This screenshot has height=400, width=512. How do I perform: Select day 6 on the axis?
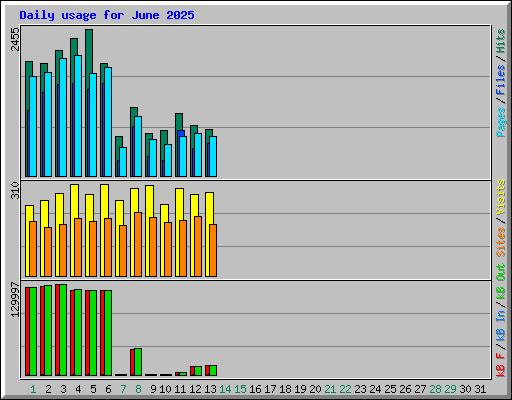[x=108, y=389]
